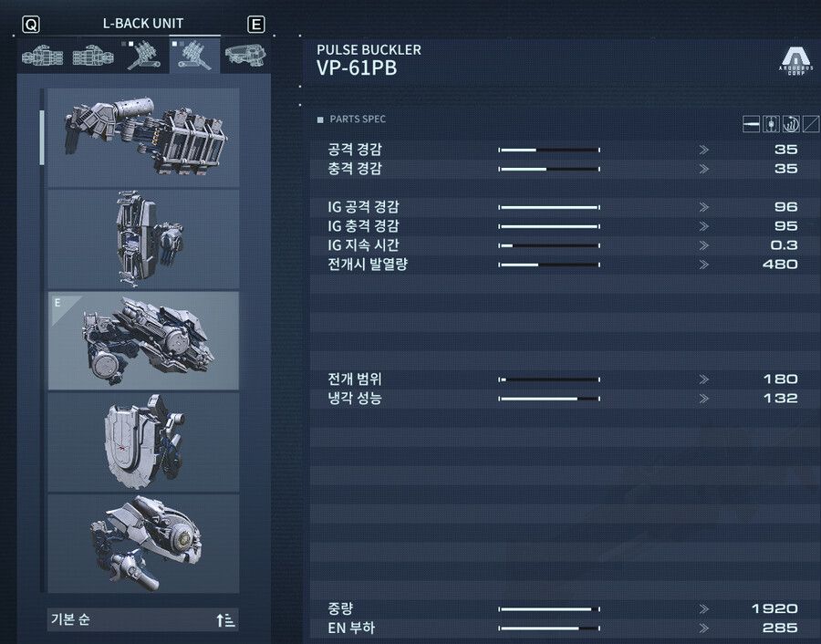This screenshot has width=821, height=644.
Task: Open the 기본 순 sort order dropdown
Action: pos(143,620)
